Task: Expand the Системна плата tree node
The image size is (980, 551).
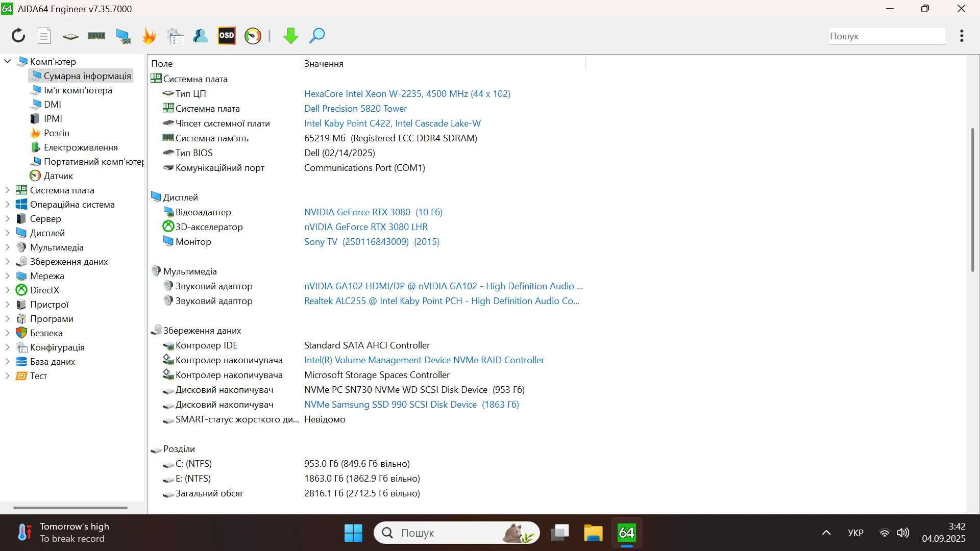Action: pyautogui.click(x=7, y=190)
